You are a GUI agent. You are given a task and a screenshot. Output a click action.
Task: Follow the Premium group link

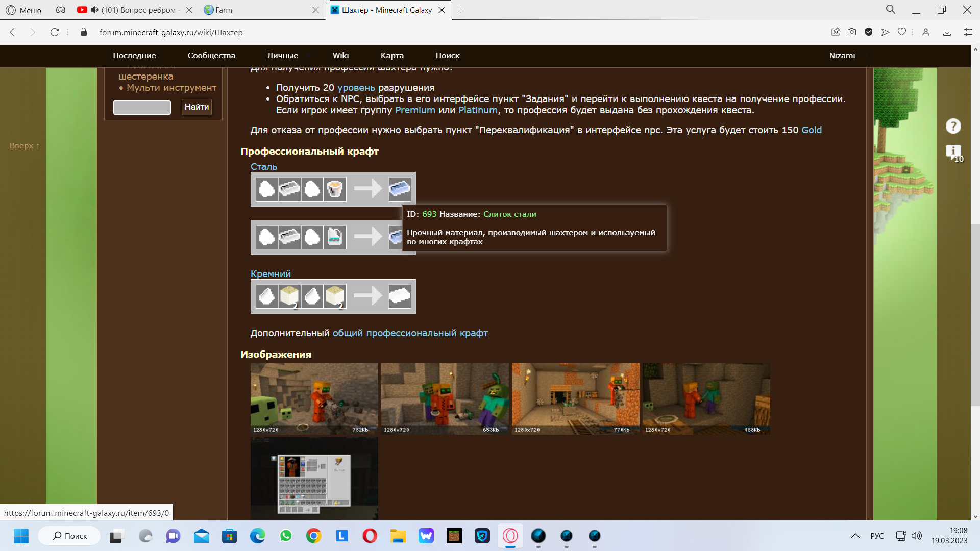[415, 110]
